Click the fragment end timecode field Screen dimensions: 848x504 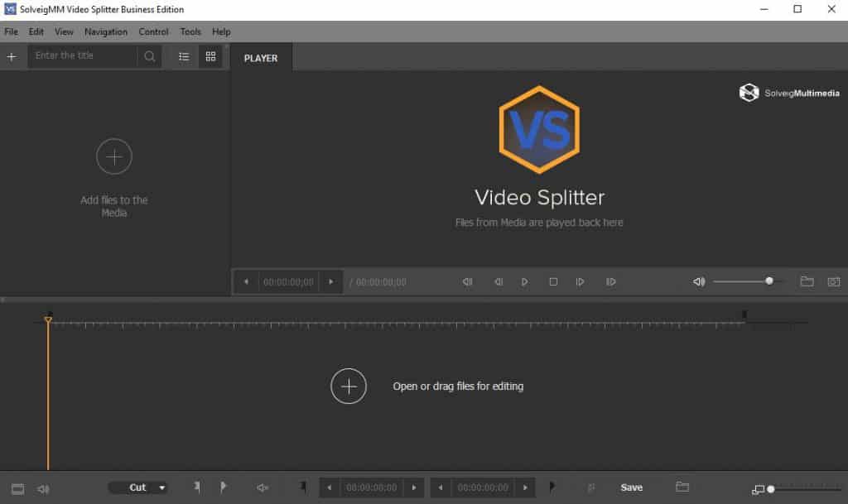[483, 487]
